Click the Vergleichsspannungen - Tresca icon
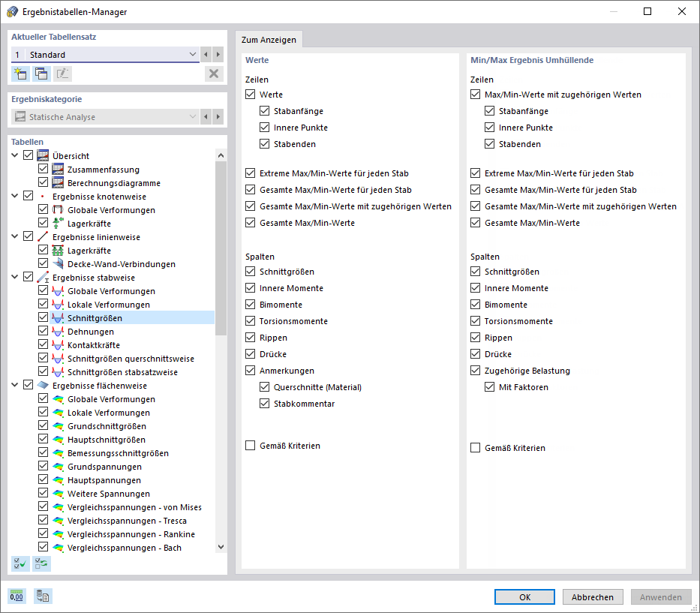Image resolution: width=700 pixels, height=613 pixels. coord(58,521)
